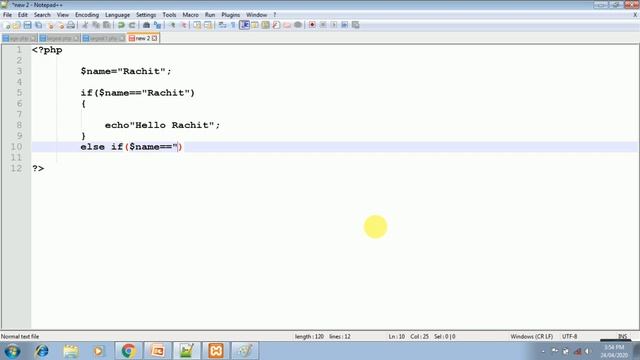Start macro recording with red dot
Image resolution: width=640 pixels, height=360 pixels.
click(x=312, y=25)
